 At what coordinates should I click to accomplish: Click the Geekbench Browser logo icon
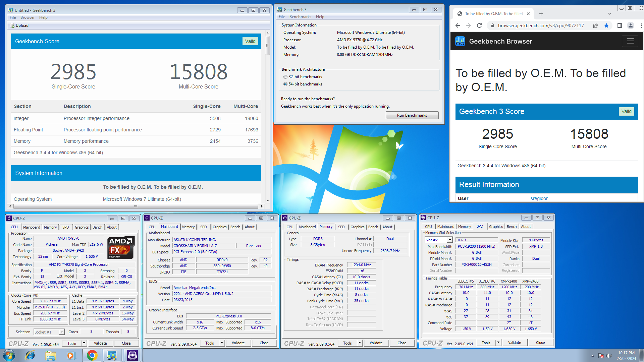460,41
